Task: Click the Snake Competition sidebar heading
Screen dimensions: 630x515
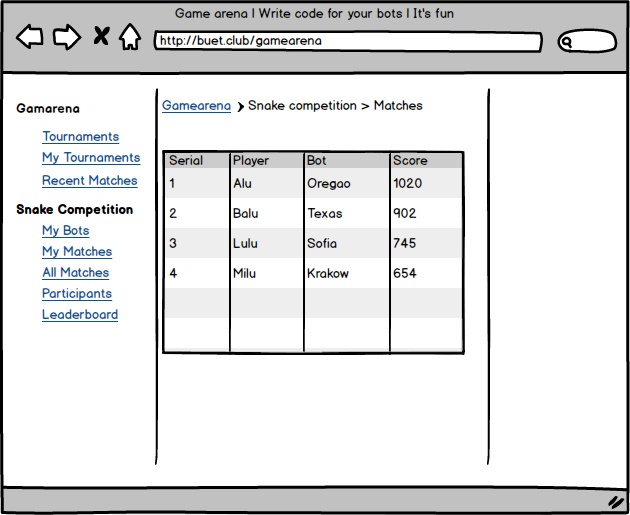Action: [74, 209]
